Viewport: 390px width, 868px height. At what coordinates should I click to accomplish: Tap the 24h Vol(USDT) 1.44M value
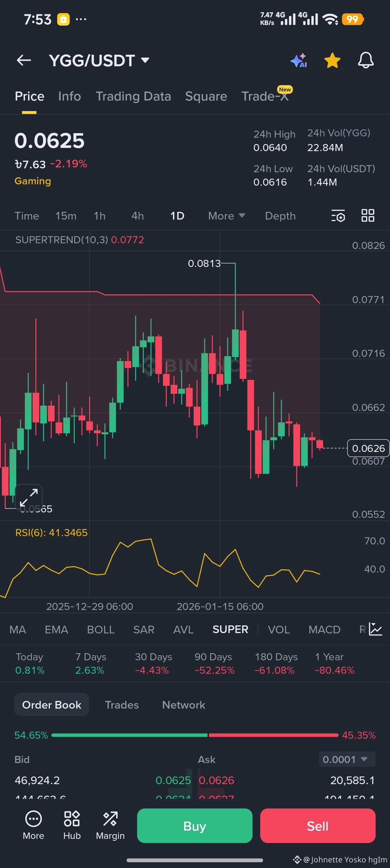pyautogui.click(x=322, y=182)
